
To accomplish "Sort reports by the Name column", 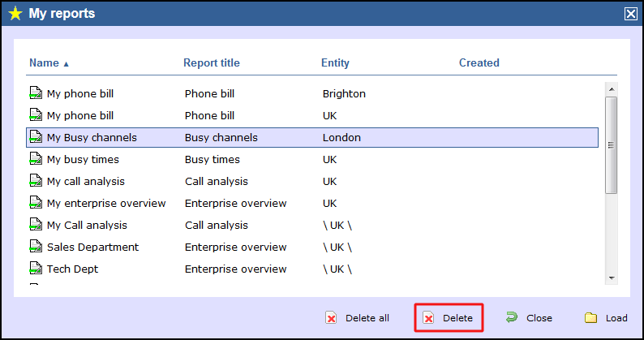I will click(x=44, y=63).
